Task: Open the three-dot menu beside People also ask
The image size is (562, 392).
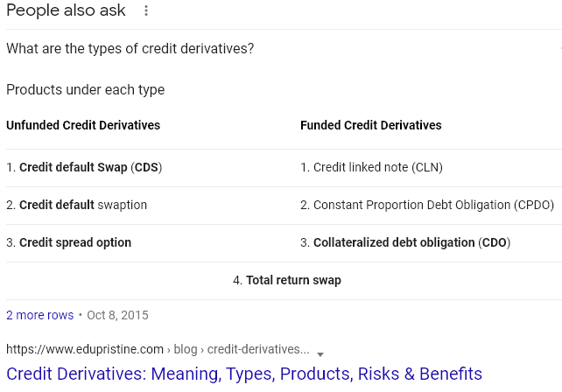Action: 146,10
